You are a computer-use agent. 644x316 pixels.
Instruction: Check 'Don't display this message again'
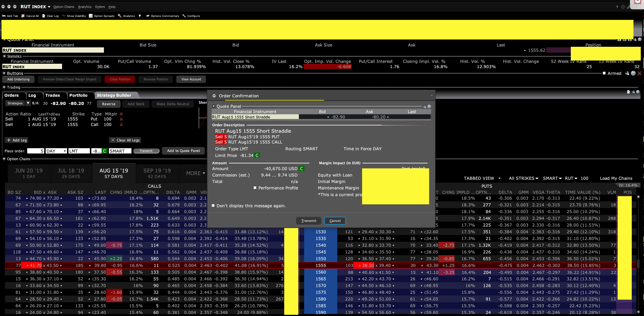[x=213, y=206]
